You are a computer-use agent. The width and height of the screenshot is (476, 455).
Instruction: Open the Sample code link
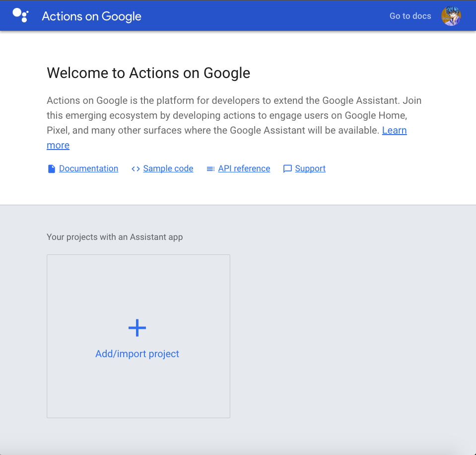168,168
